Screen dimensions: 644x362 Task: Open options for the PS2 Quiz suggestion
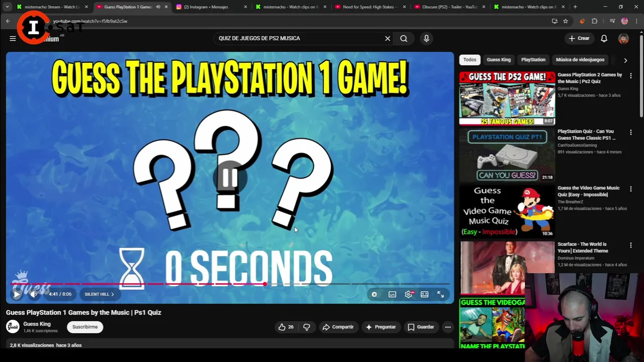[x=630, y=76]
